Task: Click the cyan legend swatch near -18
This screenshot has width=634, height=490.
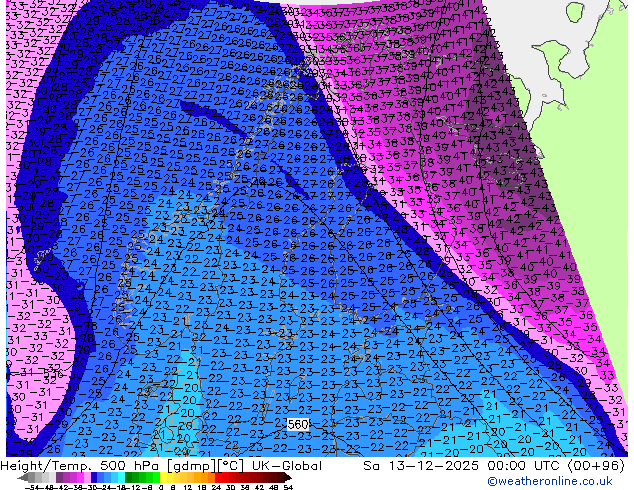Action: click(121, 477)
